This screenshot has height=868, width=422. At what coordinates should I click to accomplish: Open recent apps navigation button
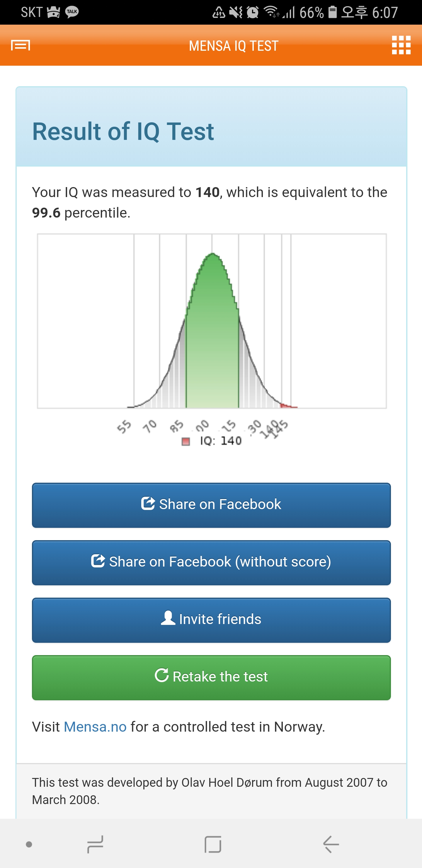point(95,844)
